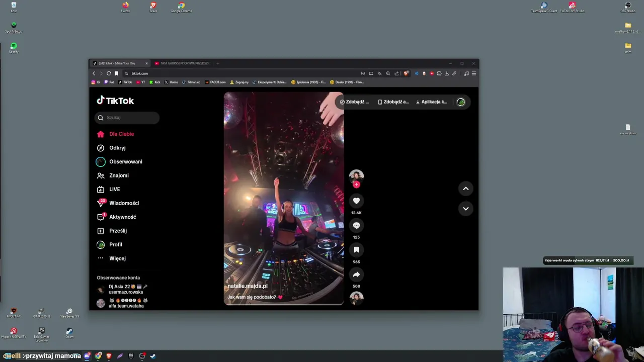Image resolution: width=644 pixels, height=362 pixels.
Task: Click the Szukaj search field
Action: (x=127, y=118)
